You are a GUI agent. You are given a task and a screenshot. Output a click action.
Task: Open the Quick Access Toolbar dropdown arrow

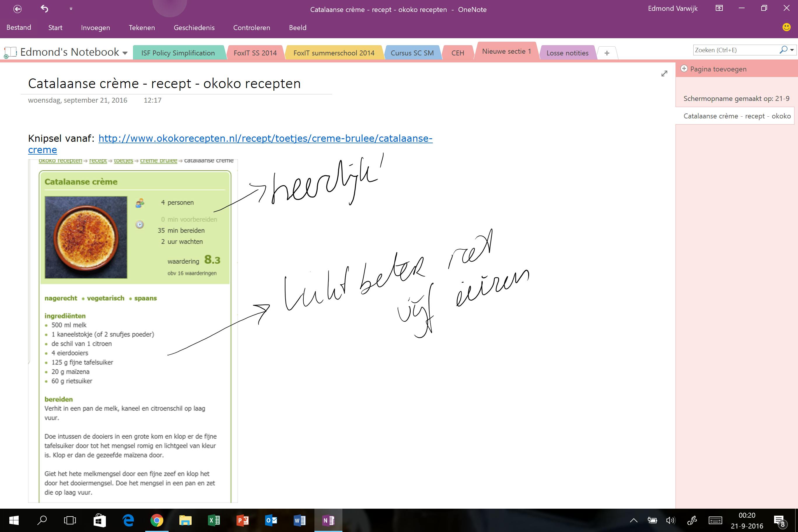pyautogui.click(x=71, y=9)
